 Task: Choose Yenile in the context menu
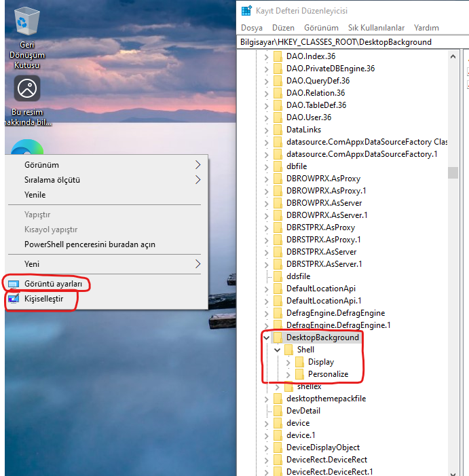point(107,195)
